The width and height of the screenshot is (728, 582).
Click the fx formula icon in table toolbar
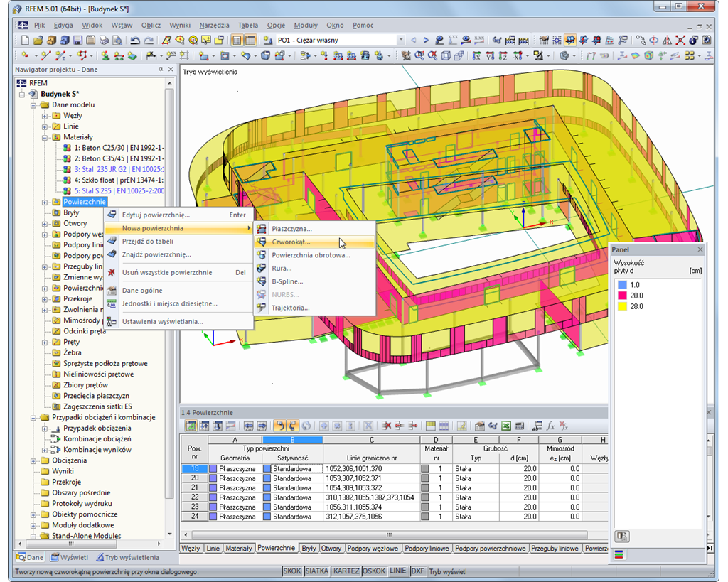(x=551, y=426)
